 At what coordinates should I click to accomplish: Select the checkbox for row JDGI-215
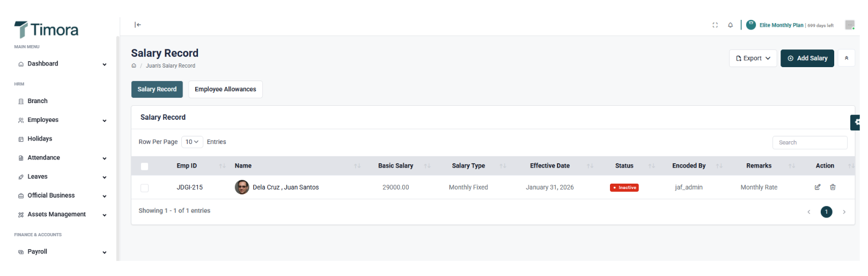[144, 188]
